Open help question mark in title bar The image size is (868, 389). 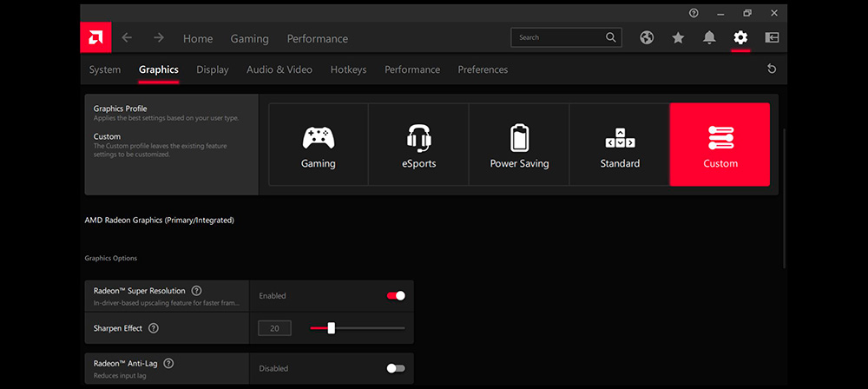click(x=694, y=13)
